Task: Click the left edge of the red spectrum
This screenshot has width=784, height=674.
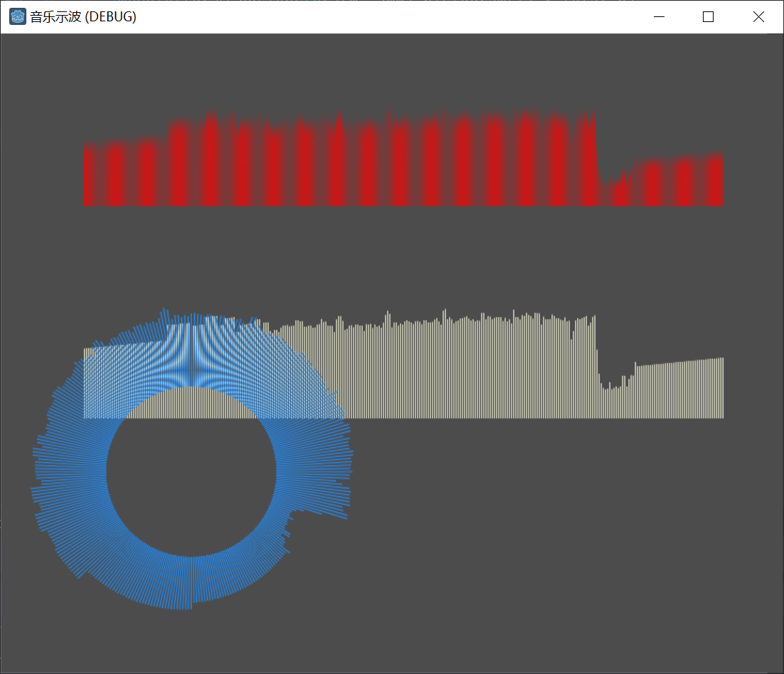Action: click(86, 176)
